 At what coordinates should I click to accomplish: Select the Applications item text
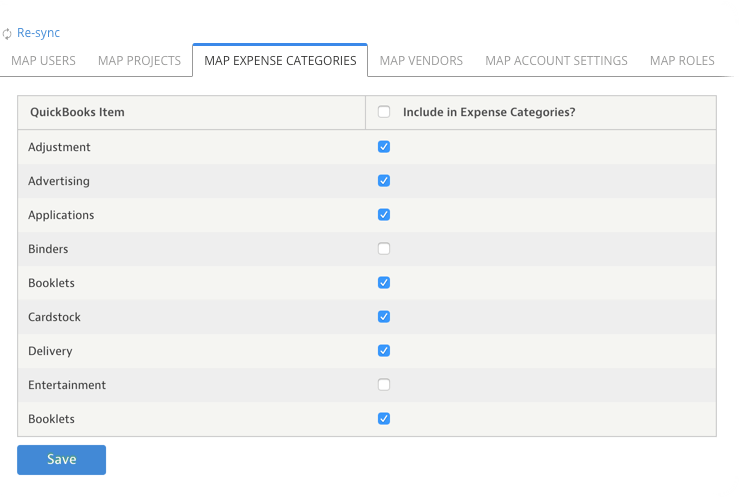tap(61, 215)
